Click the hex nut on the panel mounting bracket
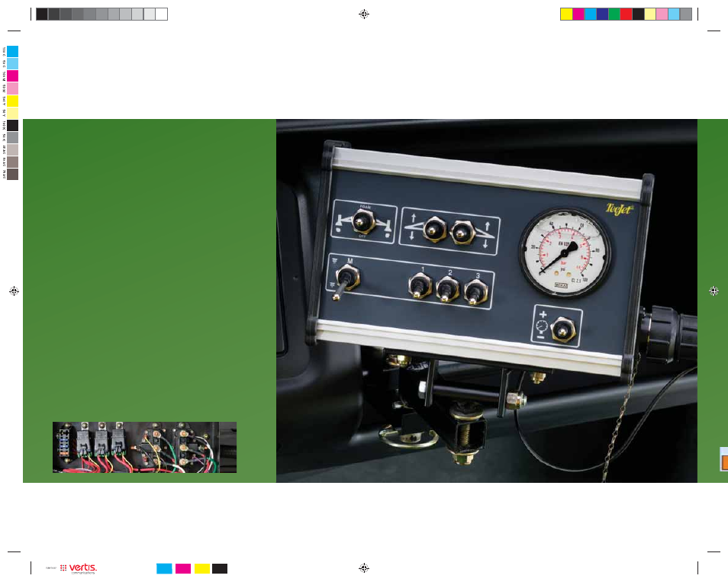728x582 pixels. pos(516,400)
